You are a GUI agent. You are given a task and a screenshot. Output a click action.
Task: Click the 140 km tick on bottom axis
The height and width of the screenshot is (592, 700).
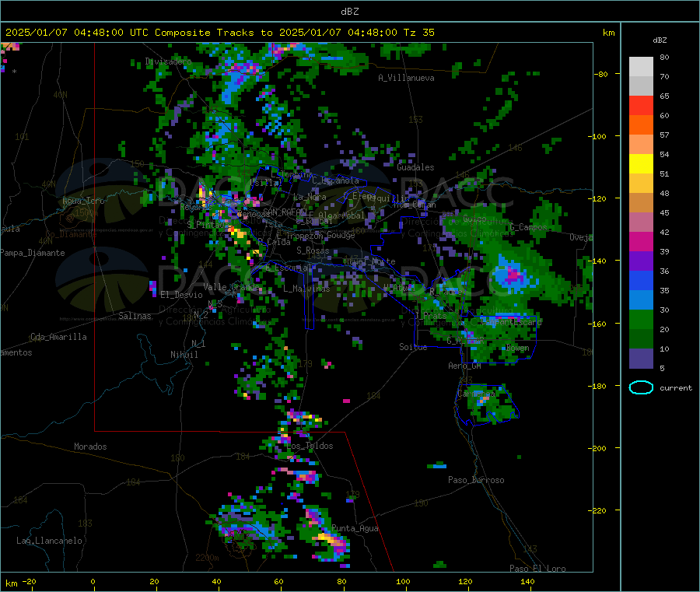click(527, 581)
